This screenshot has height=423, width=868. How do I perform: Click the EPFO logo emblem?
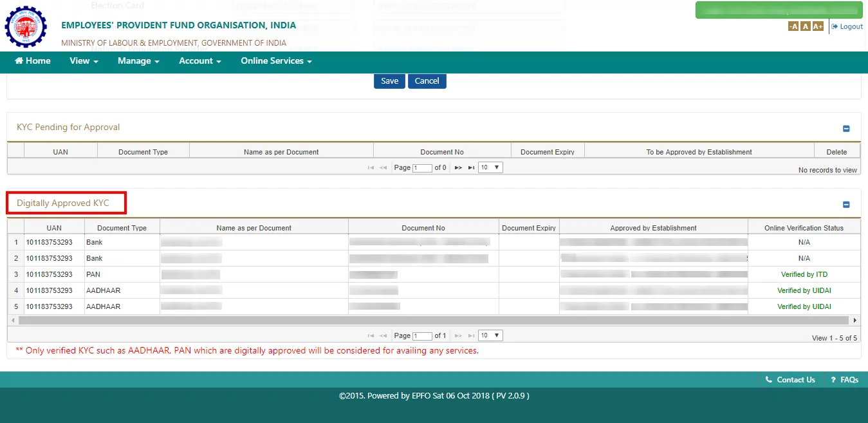(x=26, y=27)
